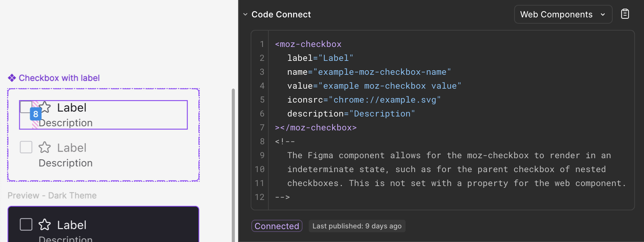Screen dimensions: 644x242
Task: Tick the dark theme preview checkbox
Action: 26,225
